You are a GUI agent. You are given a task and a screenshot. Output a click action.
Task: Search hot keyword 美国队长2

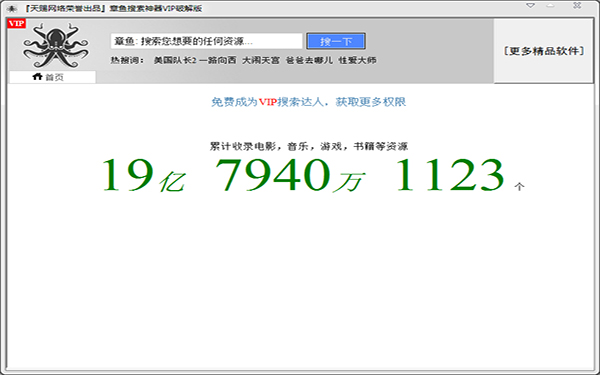coord(175,60)
